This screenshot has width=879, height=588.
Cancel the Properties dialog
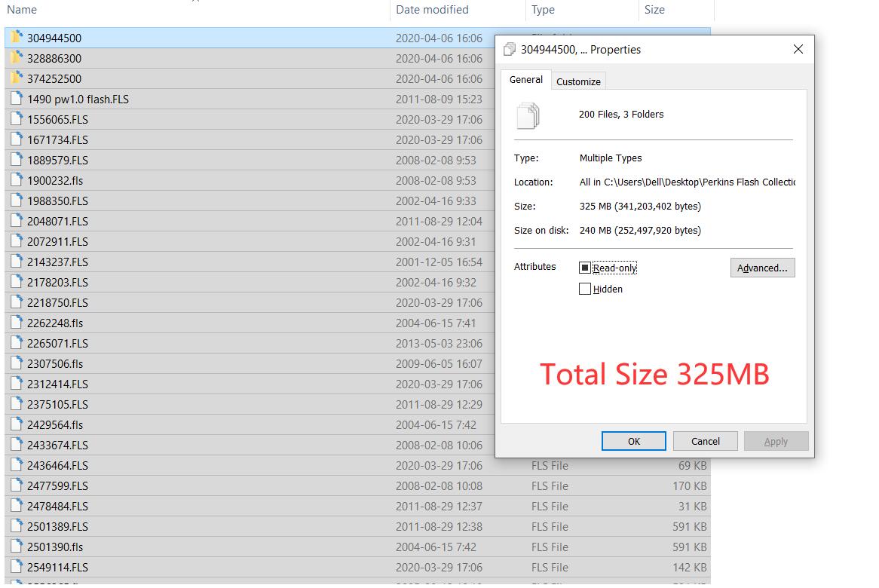(x=705, y=441)
